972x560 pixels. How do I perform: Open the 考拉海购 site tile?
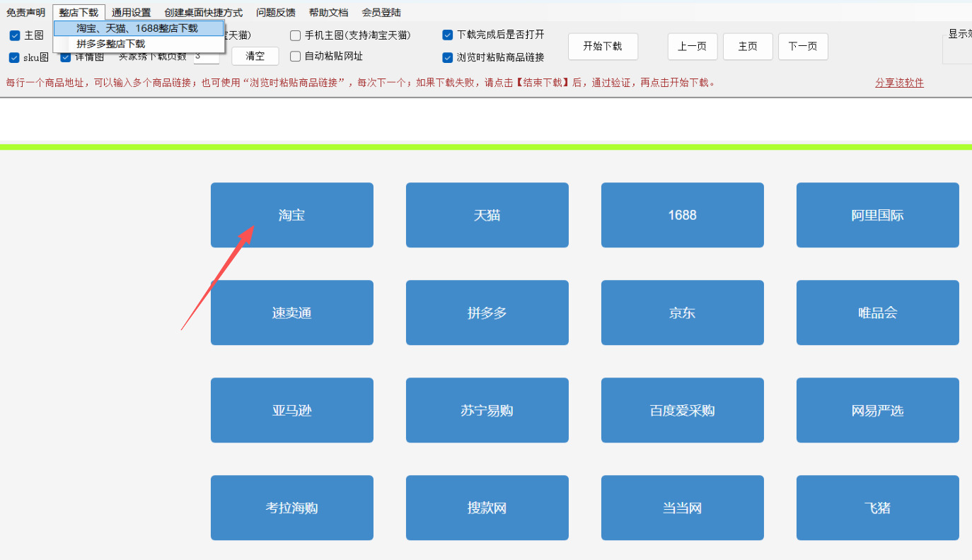point(292,508)
